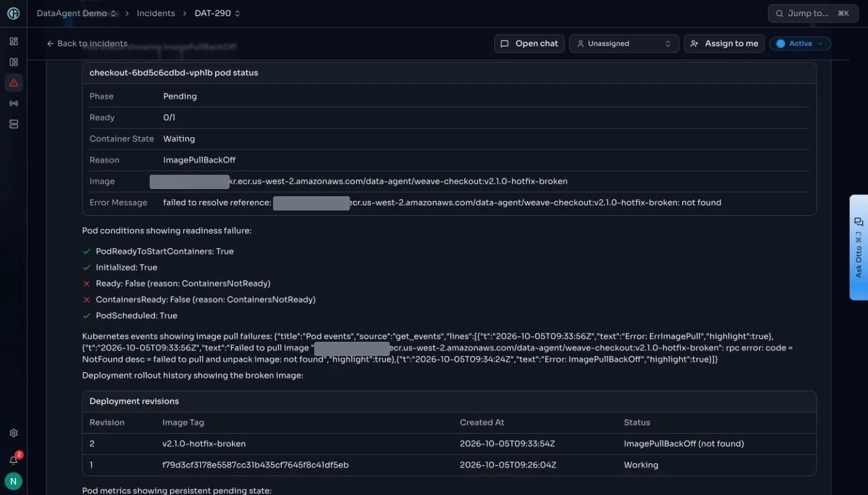
Task: Click the Assign to me button
Action: click(x=724, y=44)
